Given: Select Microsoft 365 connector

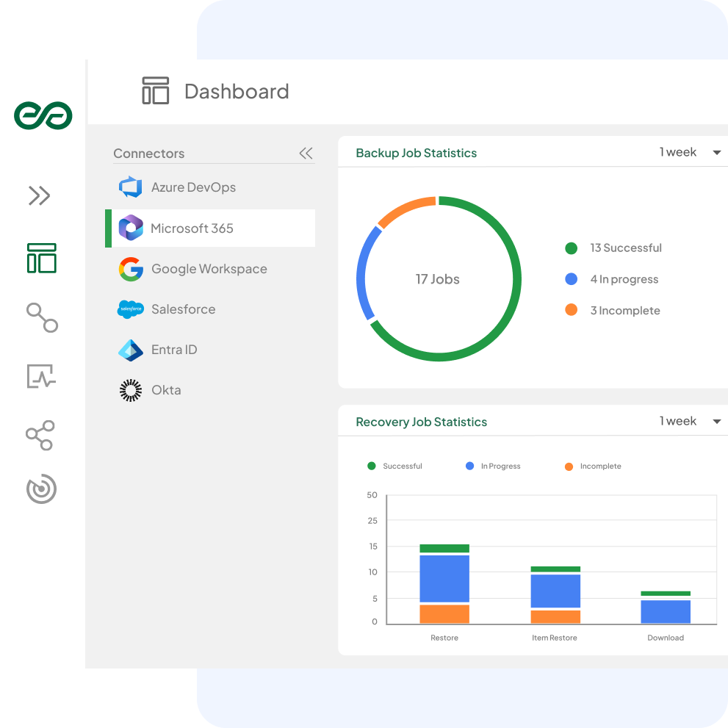Looking at the screenshot, I should 191,228.
